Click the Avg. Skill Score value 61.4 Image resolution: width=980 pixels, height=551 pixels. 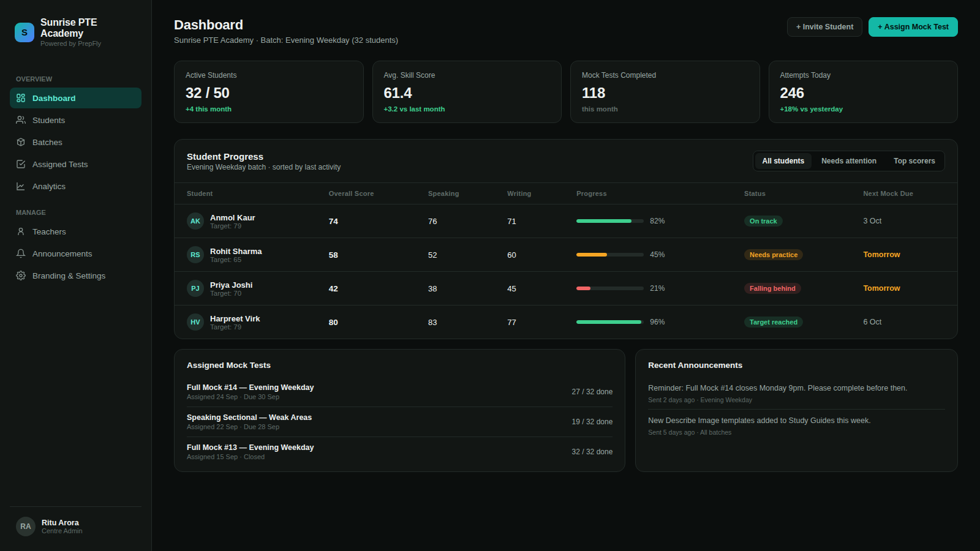tap(398, 93)
